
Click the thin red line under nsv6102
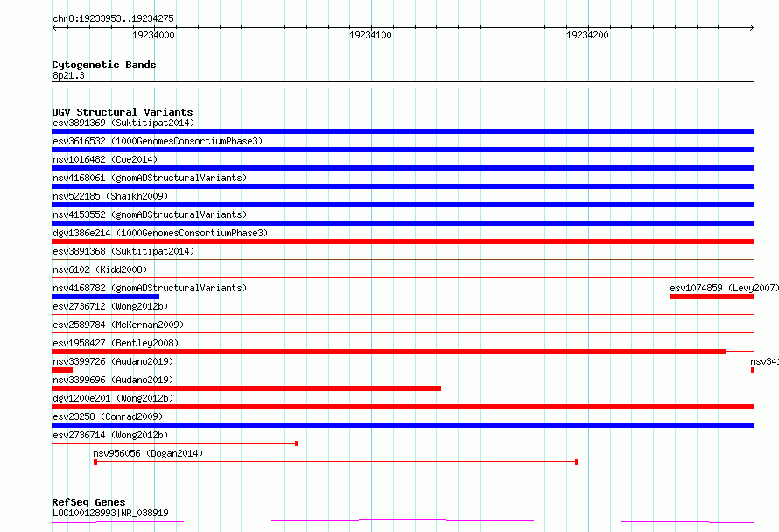[403, 277]
